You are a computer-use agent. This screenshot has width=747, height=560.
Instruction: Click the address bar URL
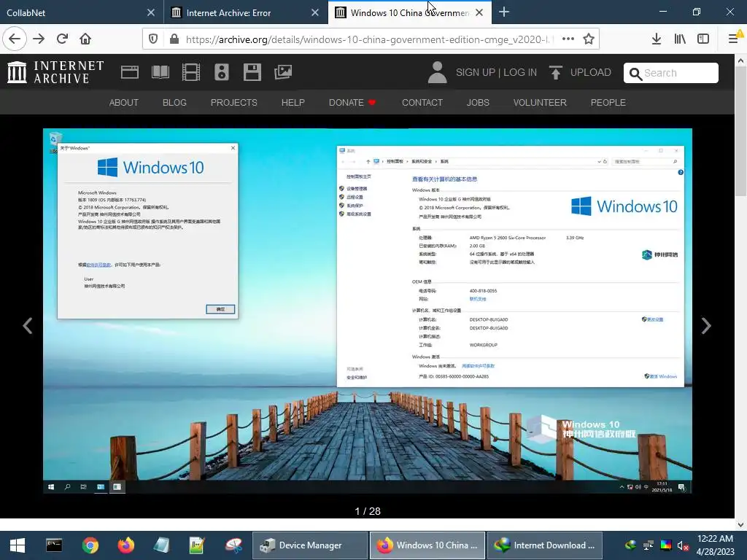coord(367,39)
